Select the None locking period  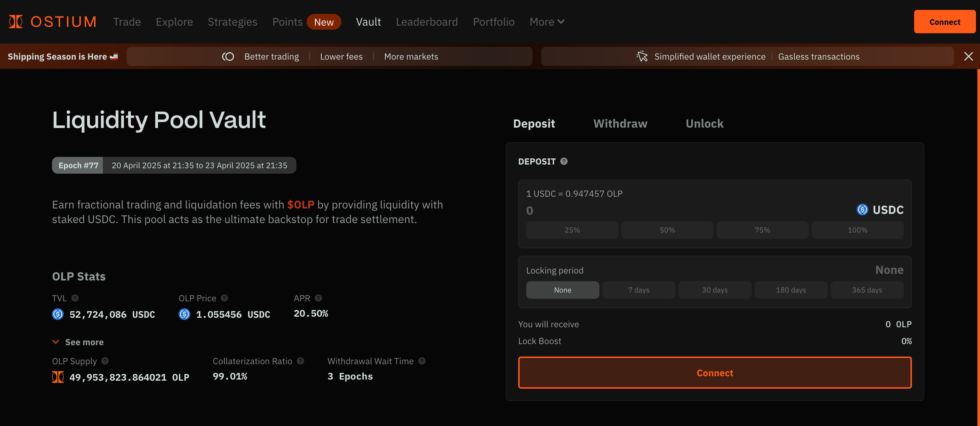(x=563, y=290)
